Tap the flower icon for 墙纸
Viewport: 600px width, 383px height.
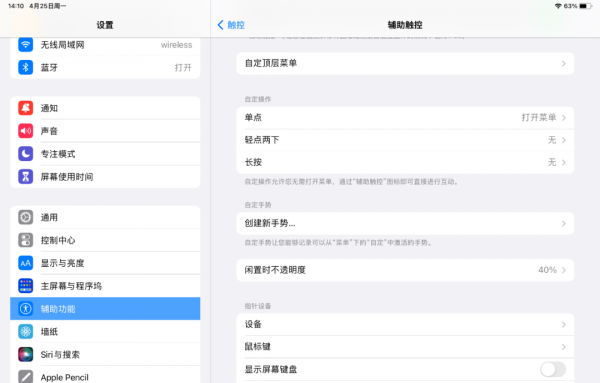26,331
